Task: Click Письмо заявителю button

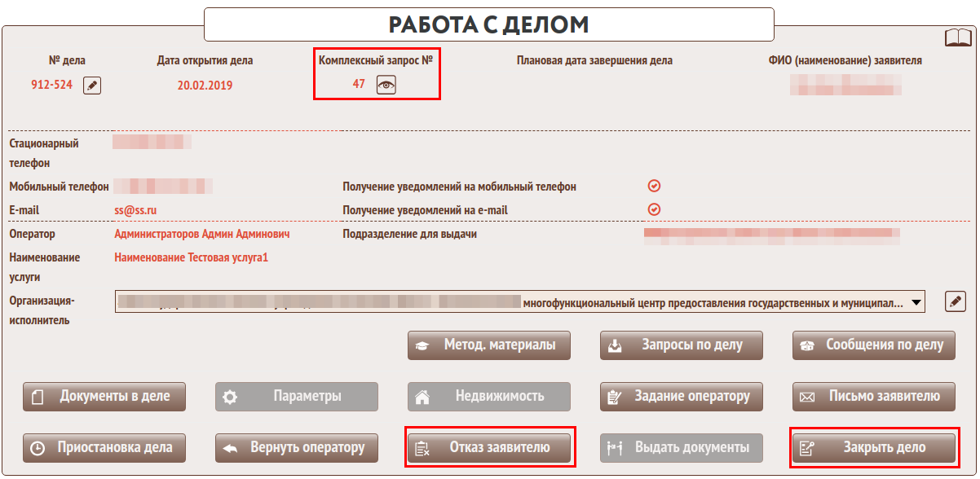Action: click(873, 397)
